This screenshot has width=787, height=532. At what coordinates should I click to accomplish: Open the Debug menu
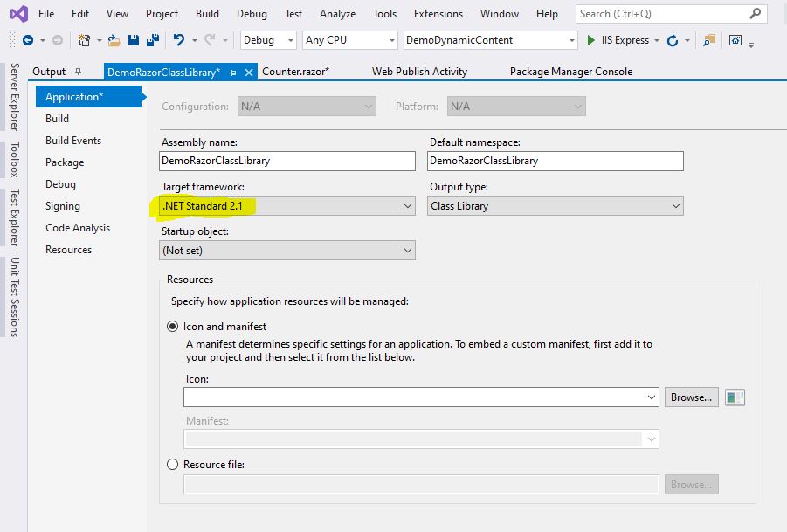pos(252,14)
